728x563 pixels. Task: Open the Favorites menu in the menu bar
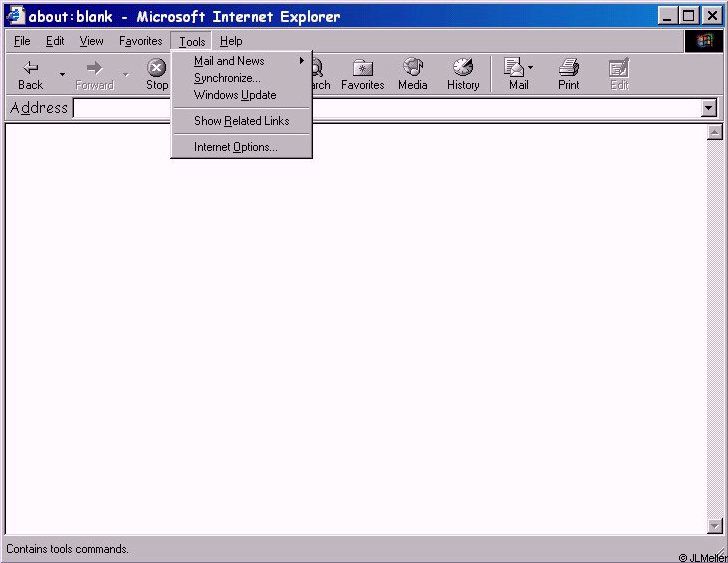(x=141, y=41)
